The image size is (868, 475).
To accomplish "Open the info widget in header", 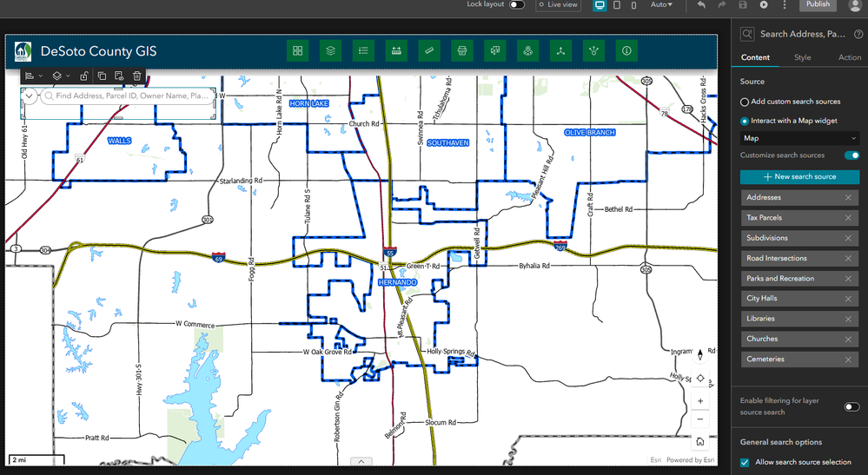I will (x=626, y=51).
